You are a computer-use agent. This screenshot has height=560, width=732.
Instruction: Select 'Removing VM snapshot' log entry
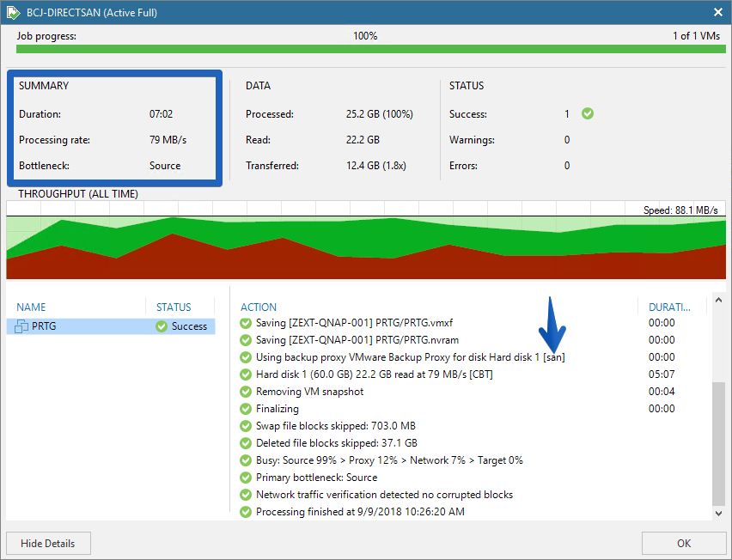(x=309, y=392)
